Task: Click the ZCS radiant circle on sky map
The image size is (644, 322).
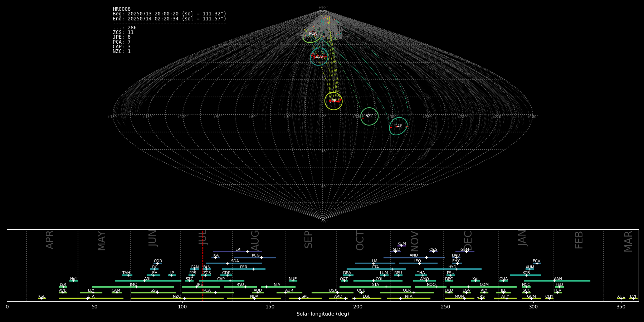Action: pyautogui.click(x=319, y=57)
